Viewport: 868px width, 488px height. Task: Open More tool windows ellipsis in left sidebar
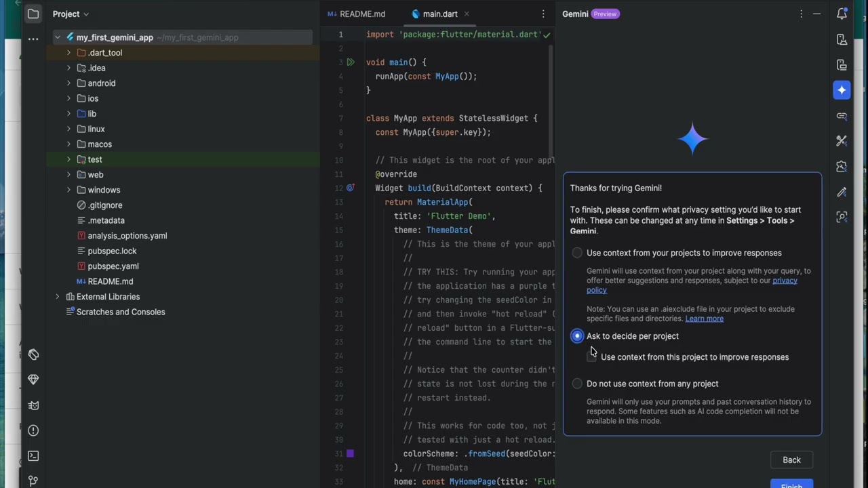33,39
